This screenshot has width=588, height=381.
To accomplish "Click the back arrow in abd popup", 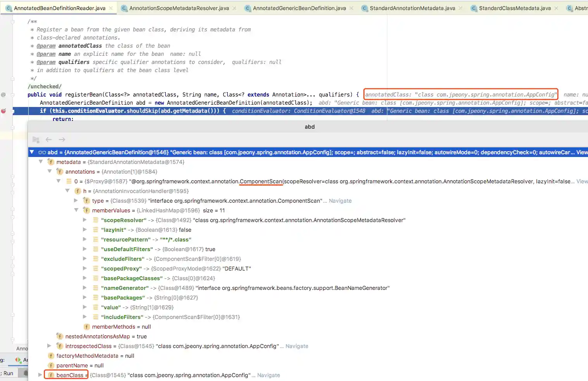I will 49,140.
